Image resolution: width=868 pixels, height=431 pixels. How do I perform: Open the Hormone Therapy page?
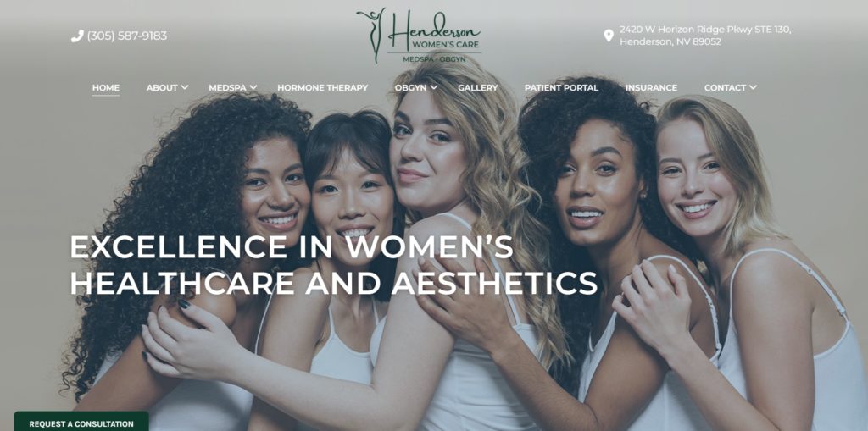pos(323,87)
